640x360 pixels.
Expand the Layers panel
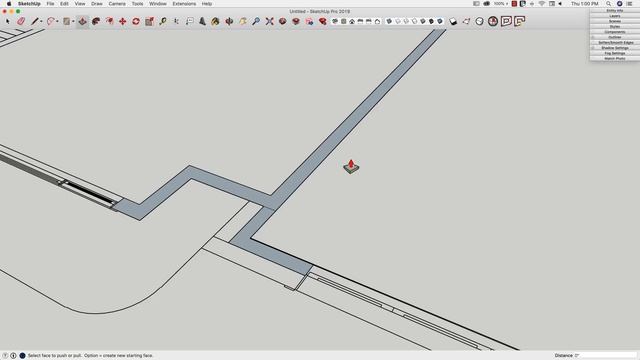615,16
